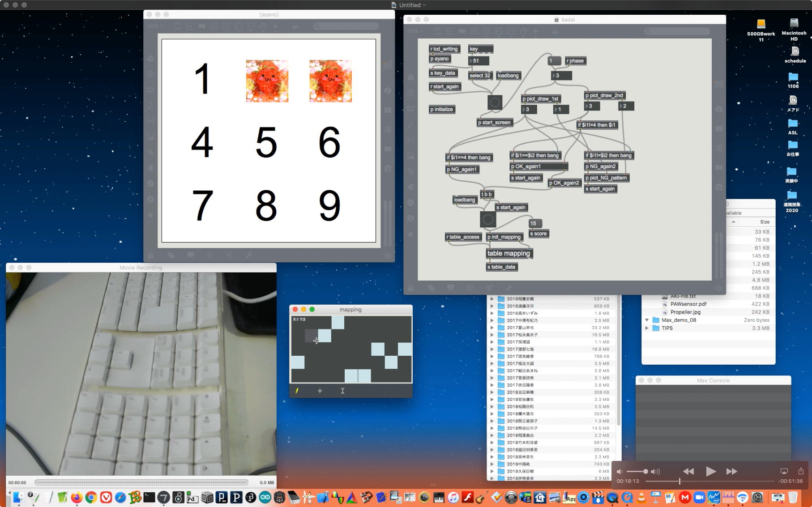Adjust the player volume slider
This screenshot has width=812, height=507.
tap(637, 471)
